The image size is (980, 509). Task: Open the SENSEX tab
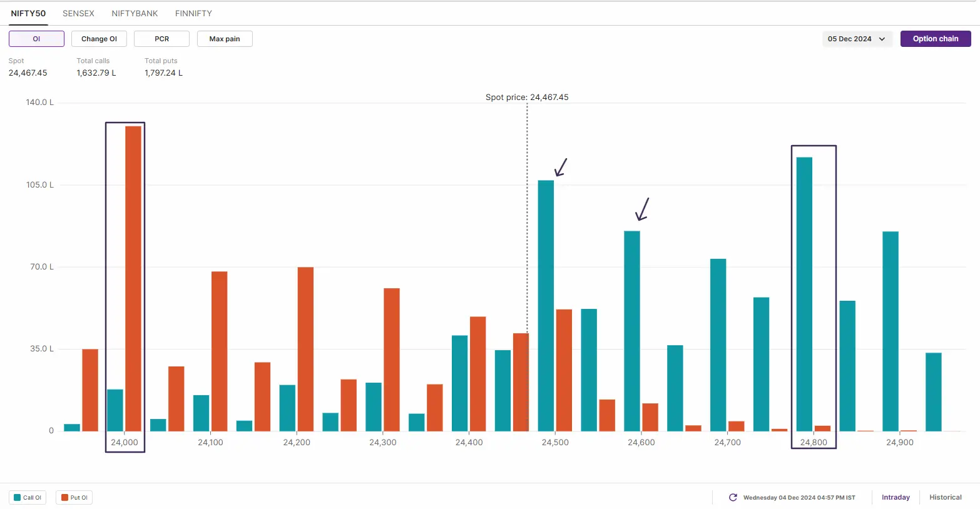point(78,13)
